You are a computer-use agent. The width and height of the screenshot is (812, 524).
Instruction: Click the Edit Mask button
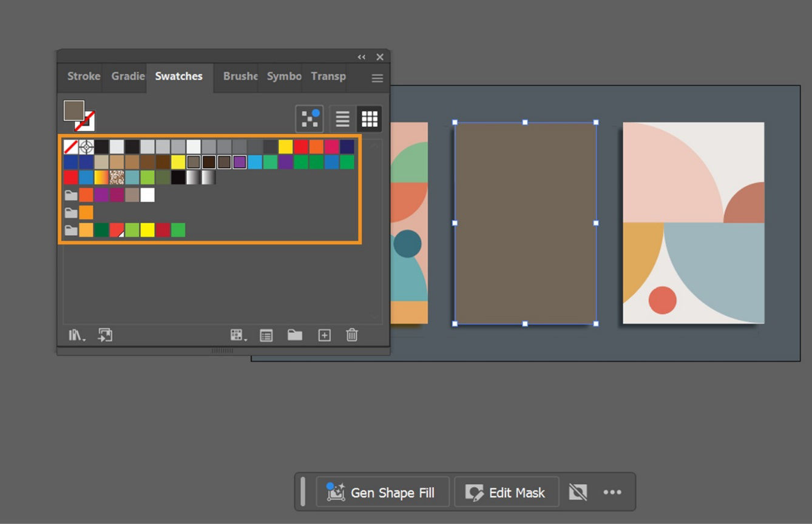[x=507, y=492]
